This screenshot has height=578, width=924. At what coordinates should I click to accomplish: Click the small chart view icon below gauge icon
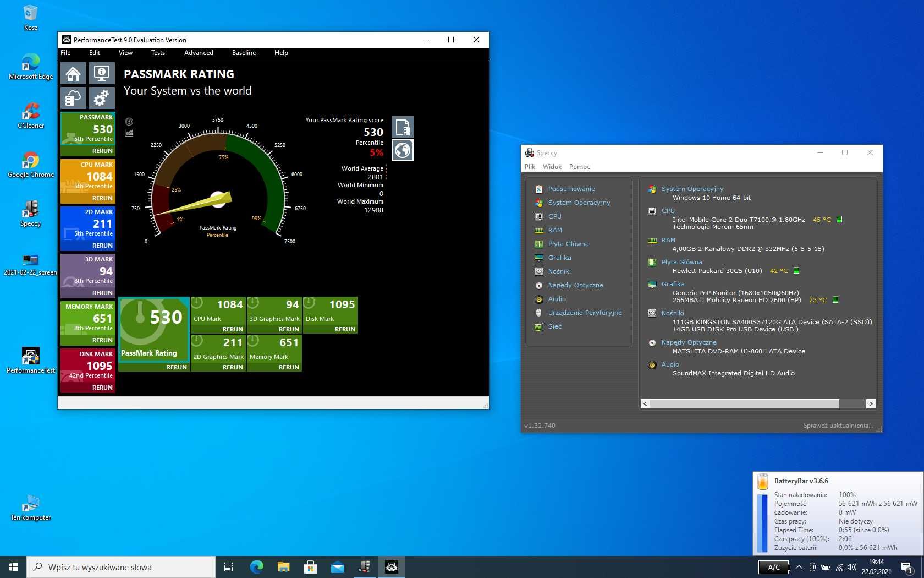(129, 133)
